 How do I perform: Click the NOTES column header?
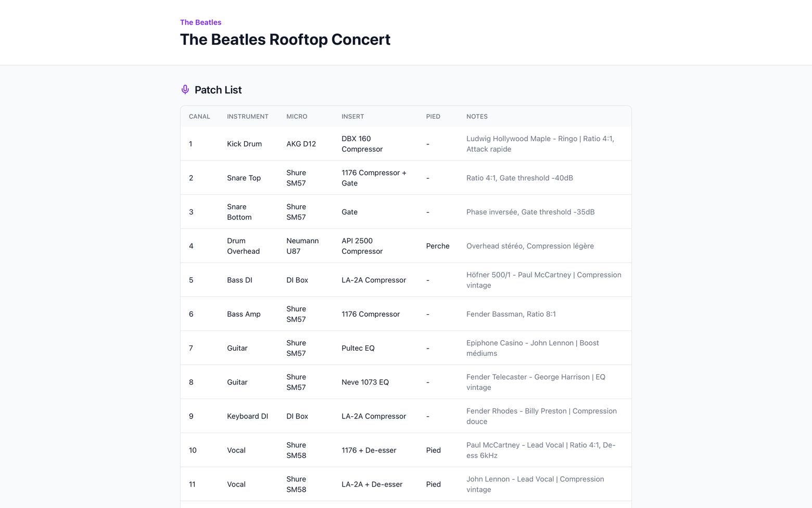[477, 117]
